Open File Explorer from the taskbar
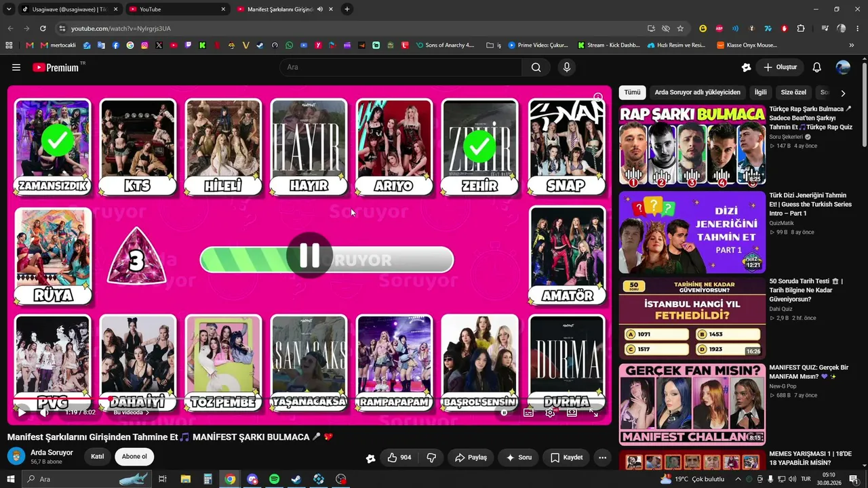The height and width of the screenshot is (488, 868). pos(185,479)
